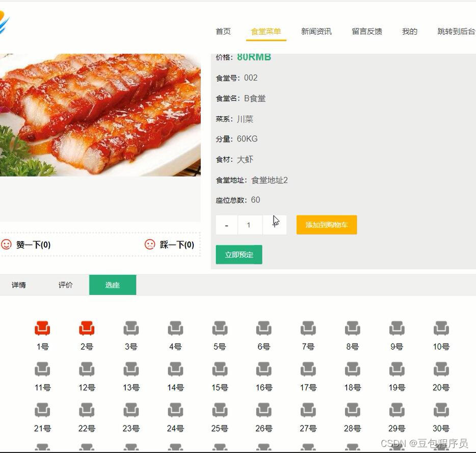Click the 食堂地址 value 食堂地址2
This screenshot has height=453, width=476.
pyautogui.click(x=269, y=180)
